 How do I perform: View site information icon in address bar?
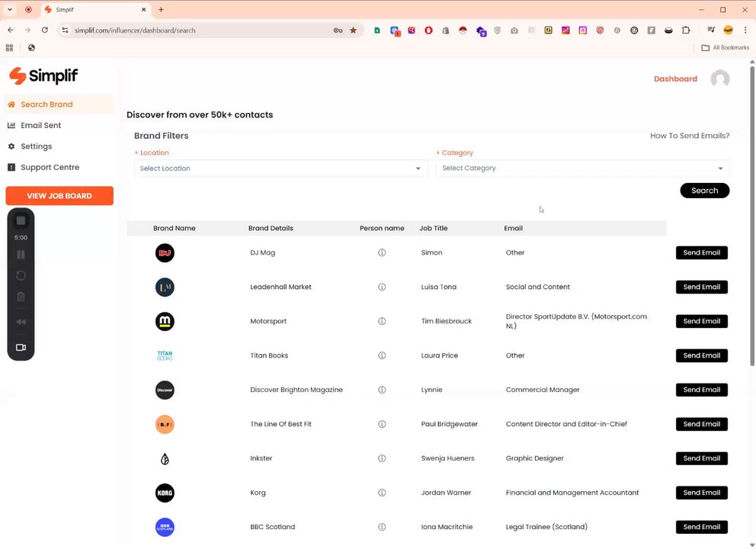coord(65,30)
